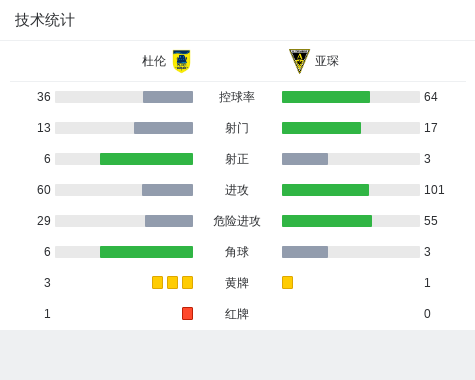Click 杜伦's green 射正 bar

(x=146, y=159)
